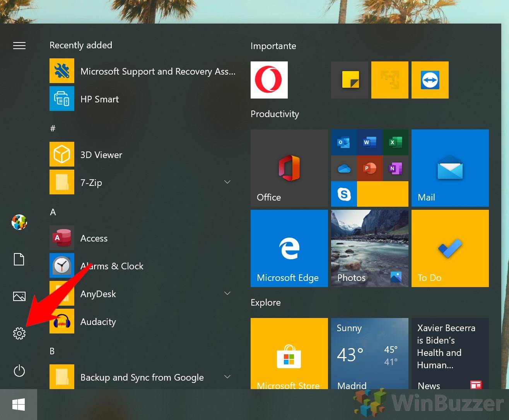Click the Productivity group title
509x420 pixels.
[x=275, y=114]
